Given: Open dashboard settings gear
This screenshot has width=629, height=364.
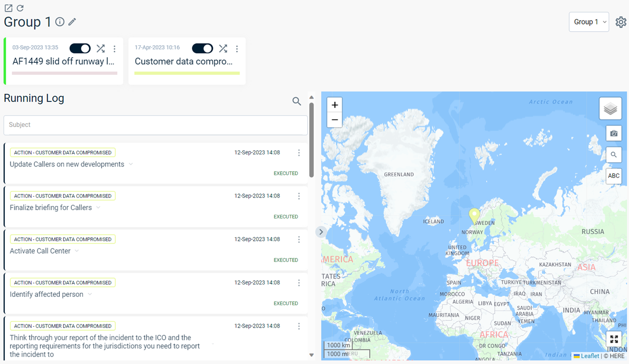Looking at the screenshot, I should pyautogui.click(x=621, y=22).
